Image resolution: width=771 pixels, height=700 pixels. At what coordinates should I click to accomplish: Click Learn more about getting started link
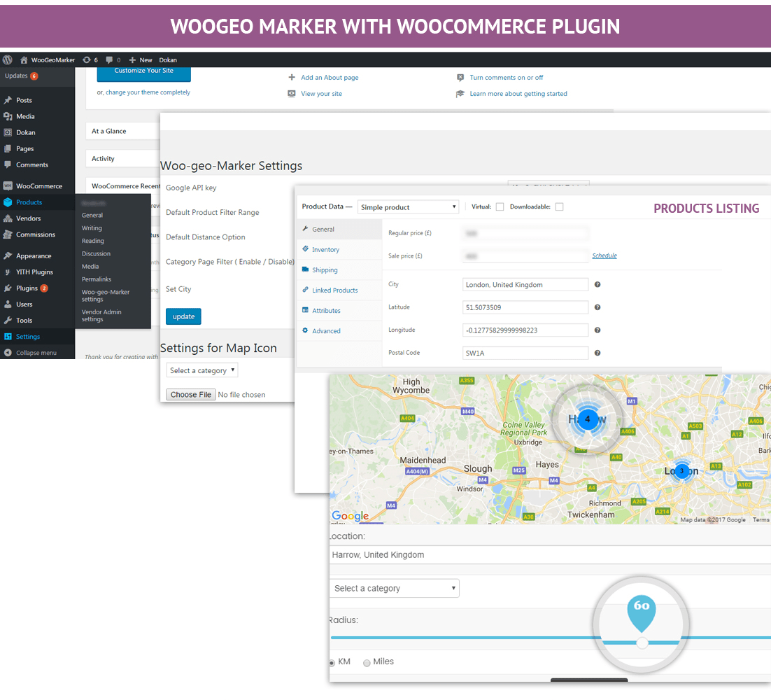click(x=518, y=94)
